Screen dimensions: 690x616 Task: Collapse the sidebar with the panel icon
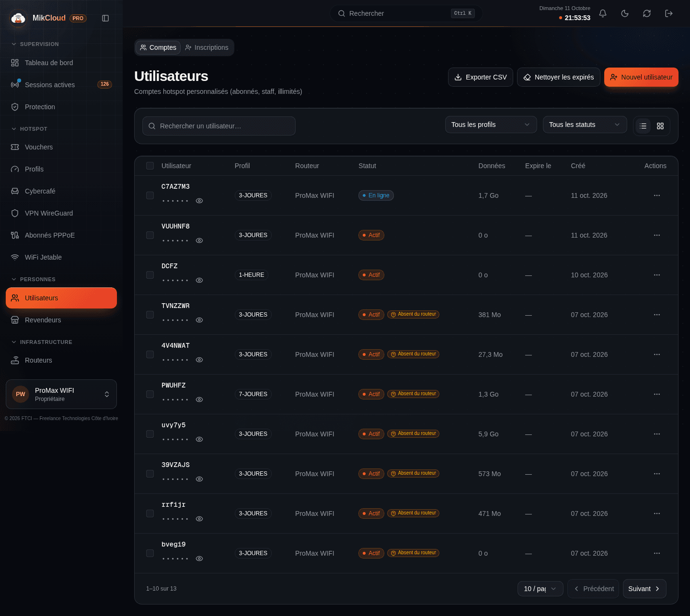105,18
